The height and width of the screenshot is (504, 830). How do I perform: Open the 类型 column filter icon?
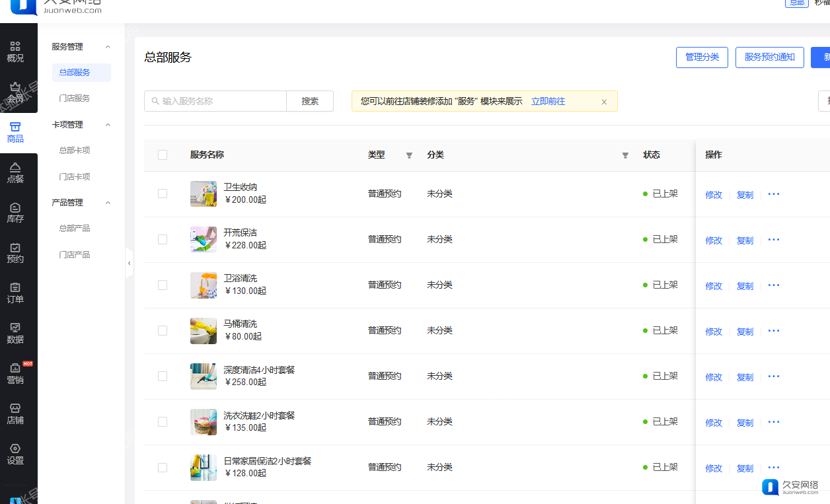tap(409, 155)
